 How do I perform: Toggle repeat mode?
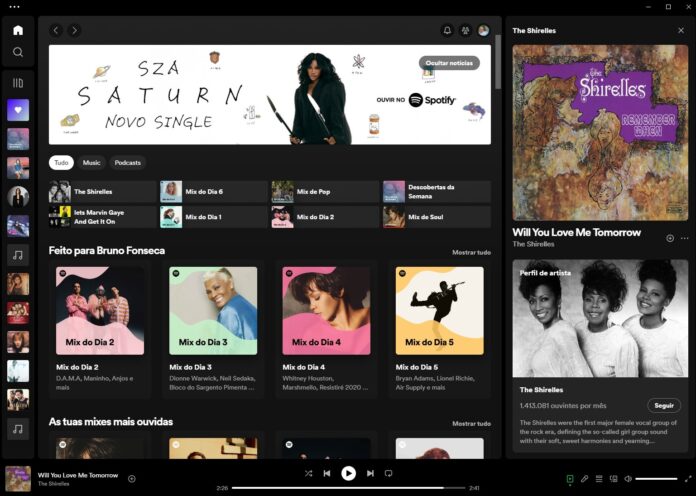coord(389,473)
